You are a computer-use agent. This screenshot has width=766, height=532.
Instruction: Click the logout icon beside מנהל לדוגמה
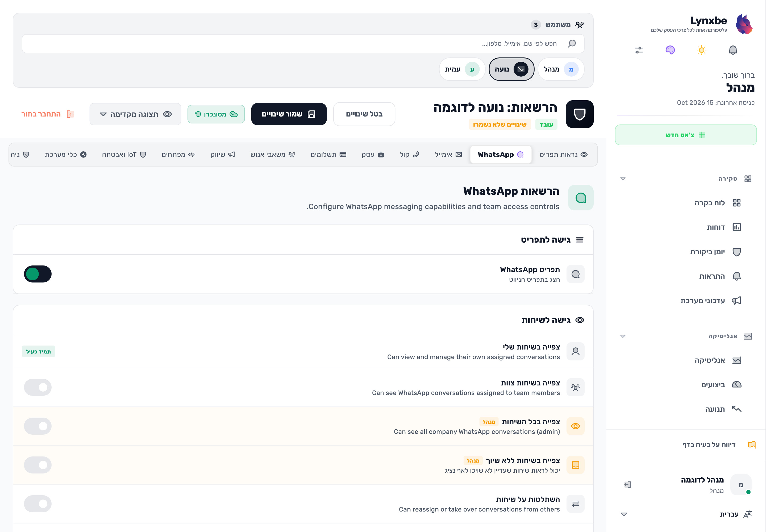627,485
